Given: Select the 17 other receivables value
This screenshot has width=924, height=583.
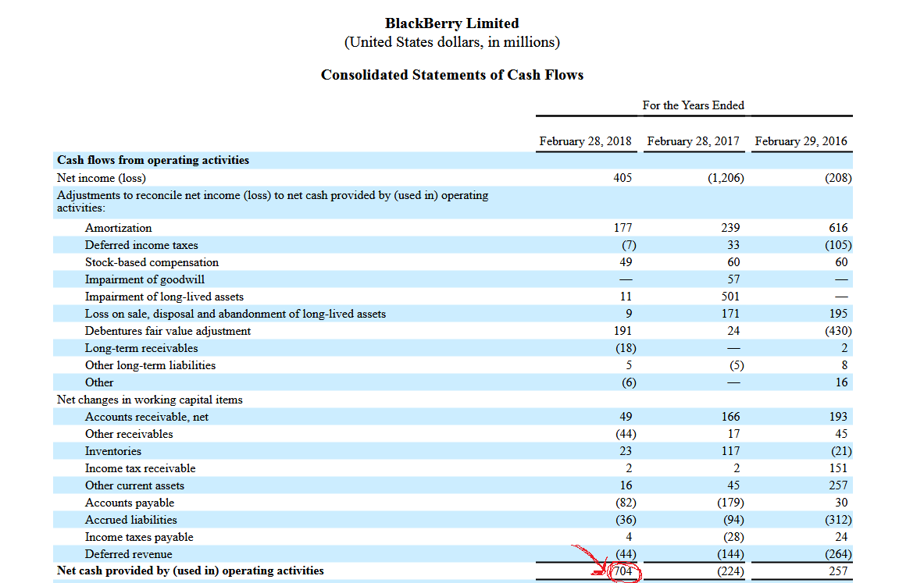Looking at the screenshot, I should [x=733, y=433].
